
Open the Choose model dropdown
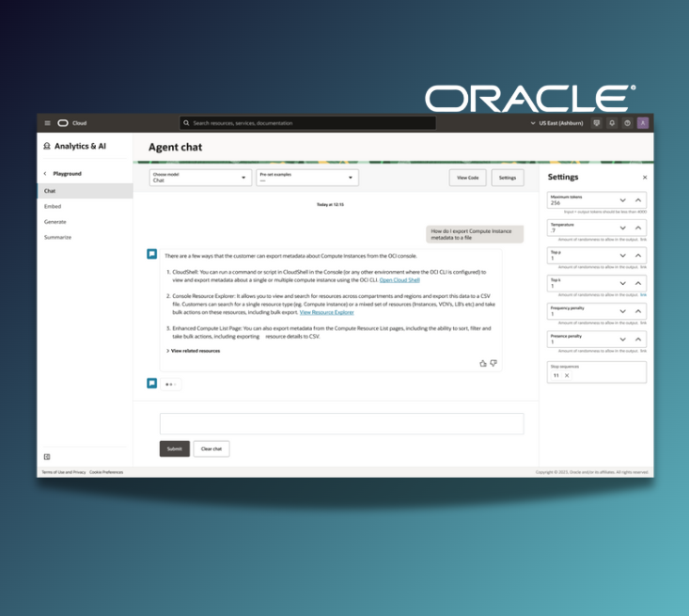tap(200, 178)
